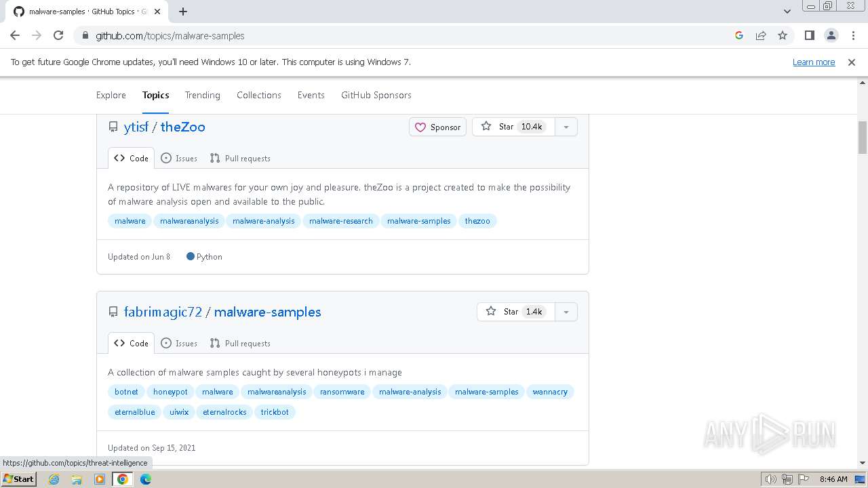868x488 pixels.
Task: Click the browser forward arrow
Action: 37,35
